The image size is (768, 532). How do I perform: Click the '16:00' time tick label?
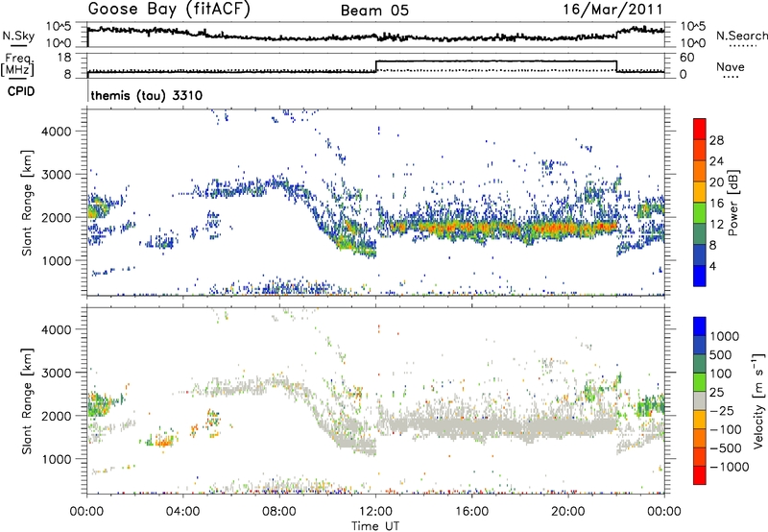[x=471, y=512]
